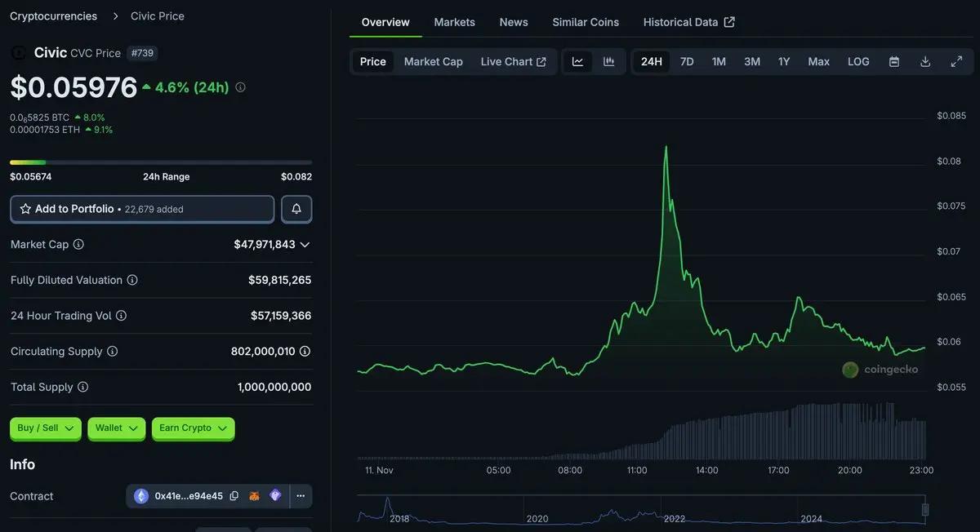Download the chart data
The height and width of the screenshot is (532, 980).
925,62
